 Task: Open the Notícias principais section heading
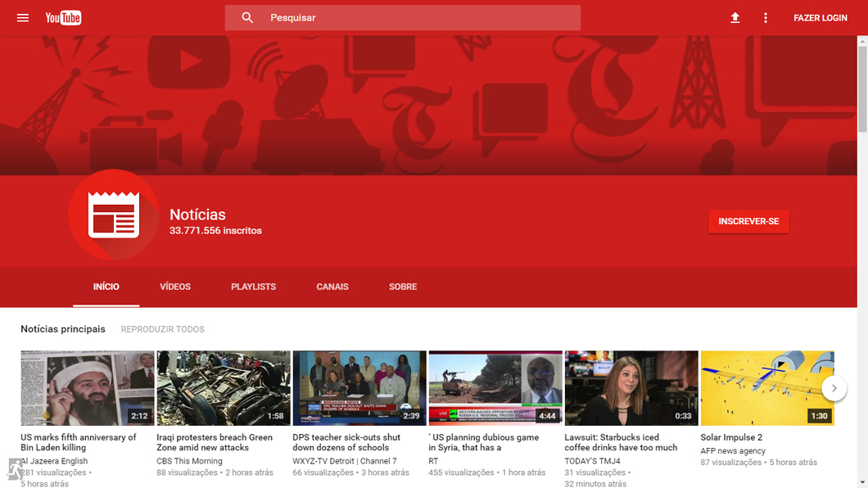pyautogui.click(x=63, y=329)
